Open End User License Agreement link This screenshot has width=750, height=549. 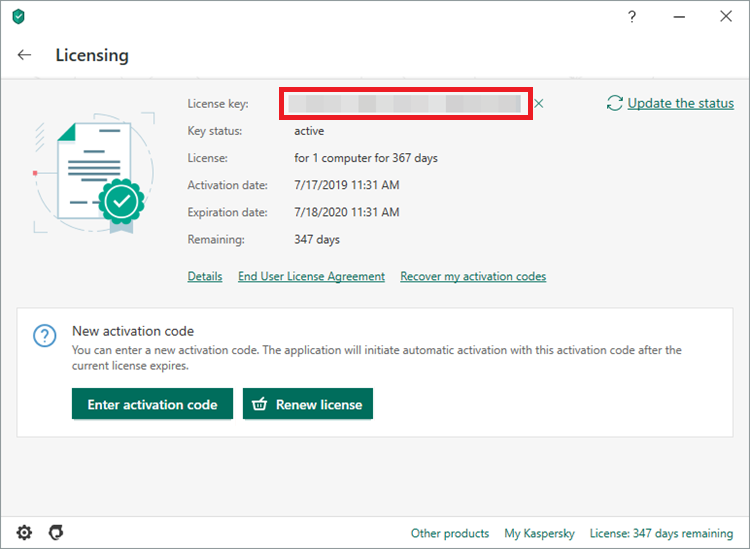(311, 276)
